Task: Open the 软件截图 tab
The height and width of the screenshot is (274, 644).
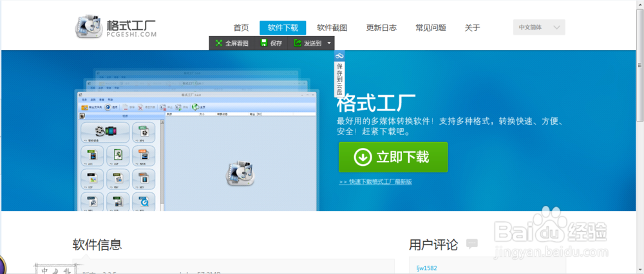Action: pos(332,28)
